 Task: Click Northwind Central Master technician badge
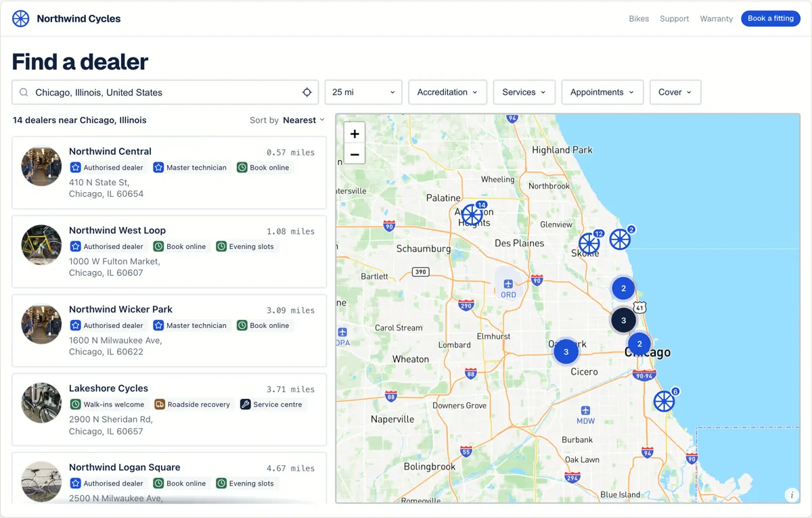191,167
